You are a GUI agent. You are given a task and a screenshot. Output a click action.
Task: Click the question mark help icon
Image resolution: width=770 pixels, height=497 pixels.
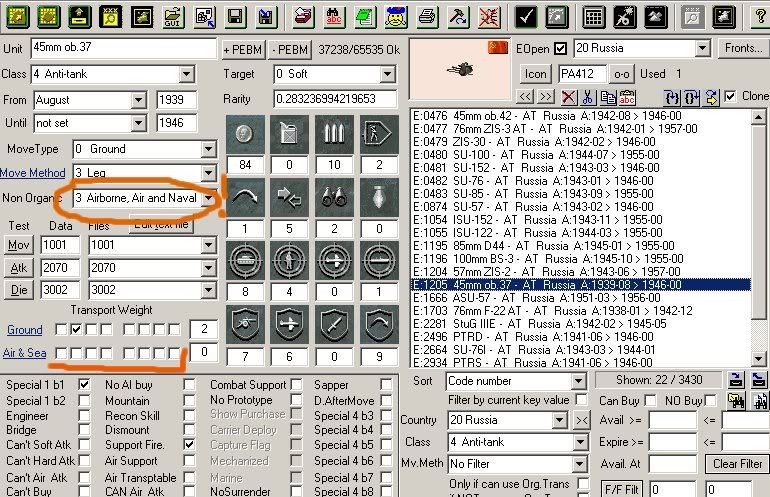pos(760,18)
